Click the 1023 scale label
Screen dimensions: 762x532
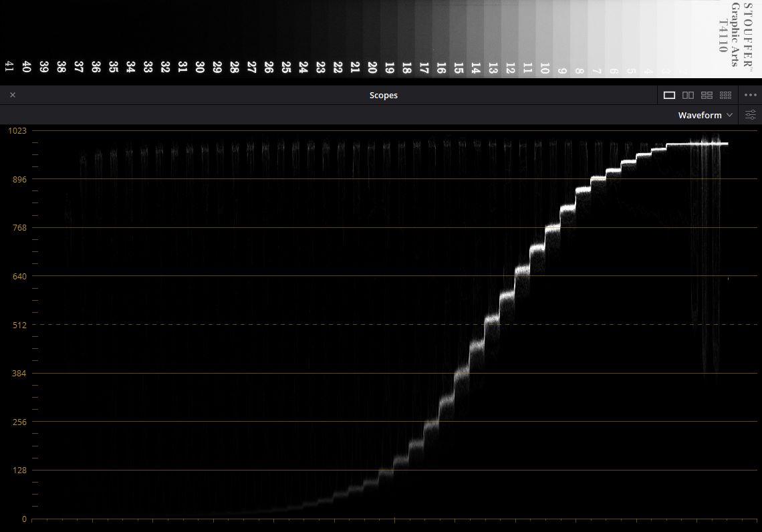[17, 131]
